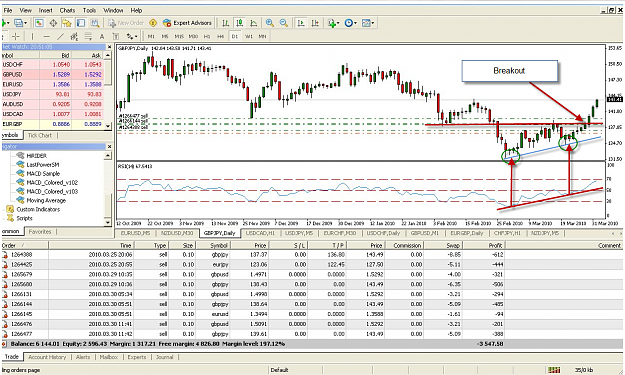Switch chart to D1 timeframe

(x=235, y=36)
